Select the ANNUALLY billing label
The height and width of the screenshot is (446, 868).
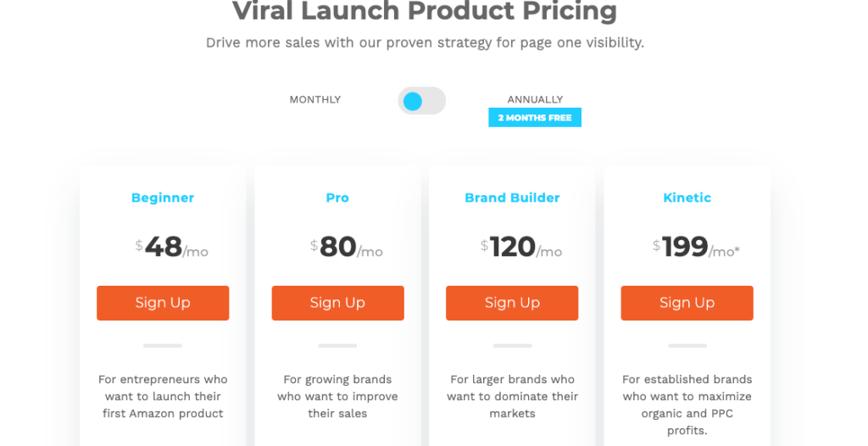tap(535, 99)
